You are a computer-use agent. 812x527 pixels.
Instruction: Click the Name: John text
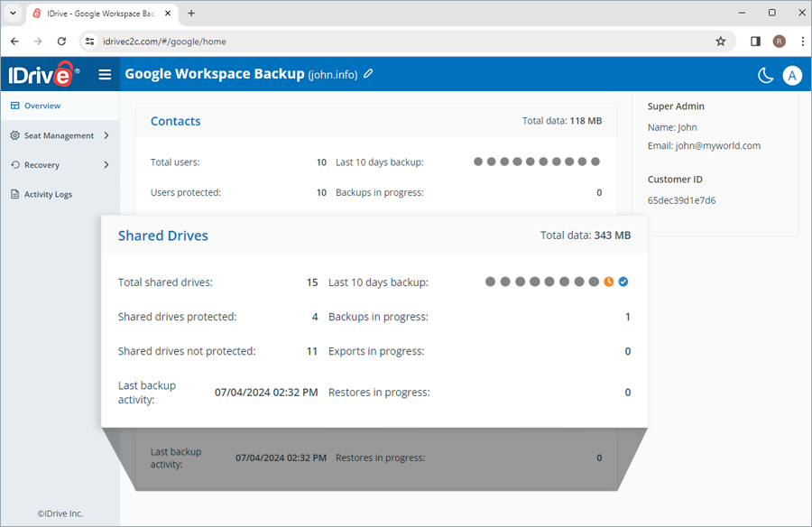pos(672,127)
